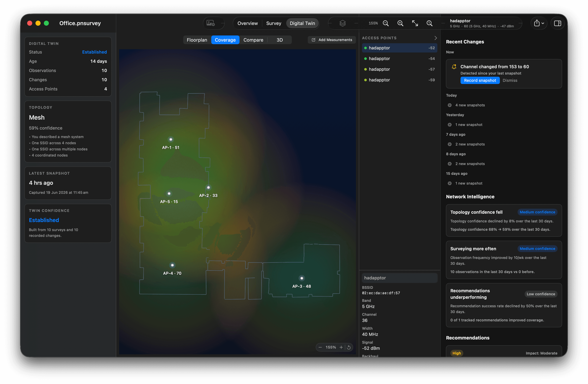The image size is (588, 384).
Task: Select hadapptor access point with -57 signal
Action: point(400,69)
